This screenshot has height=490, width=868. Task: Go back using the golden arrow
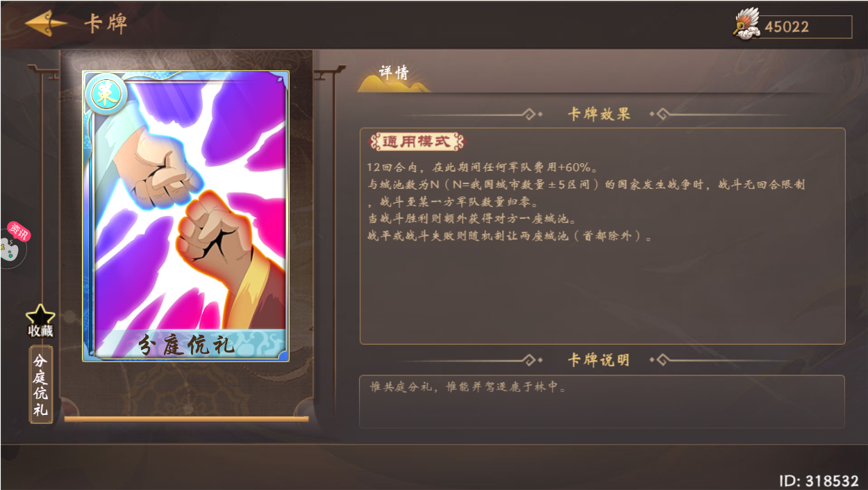pyautogui.click(x=46, y=24)
